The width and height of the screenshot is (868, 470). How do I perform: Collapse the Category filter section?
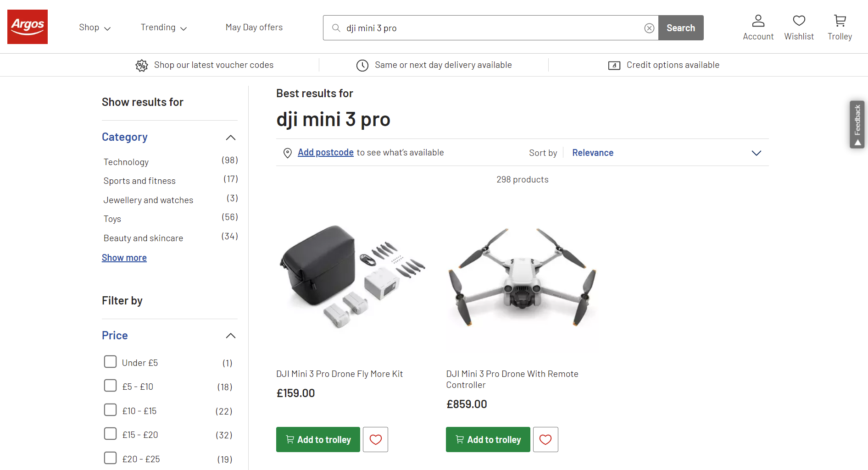[231, 138]
